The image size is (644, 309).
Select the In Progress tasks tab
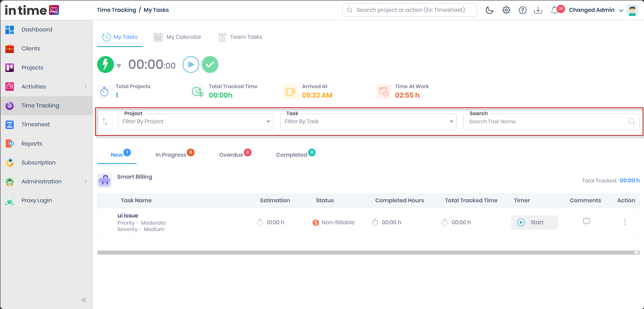(175, 154)
